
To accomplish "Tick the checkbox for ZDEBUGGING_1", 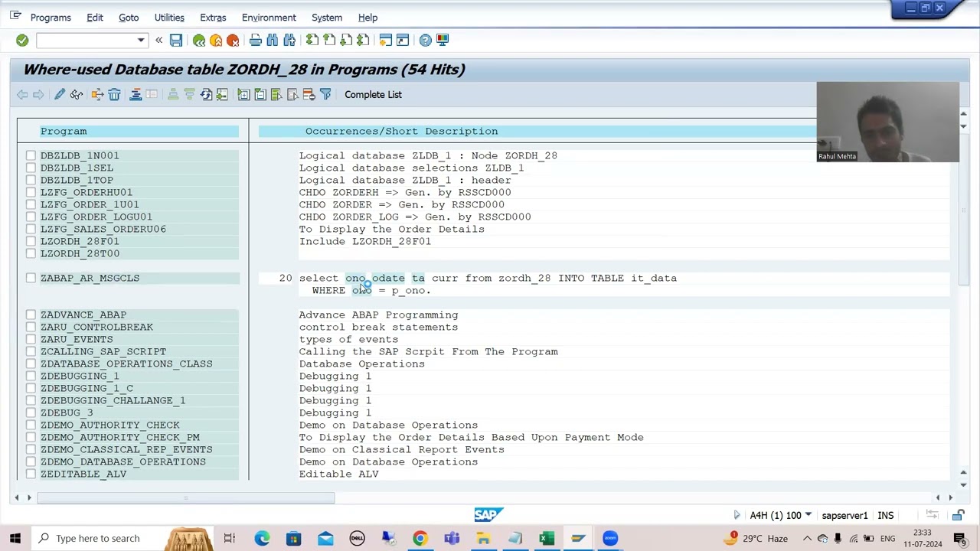I will click(x=31, y=376).
